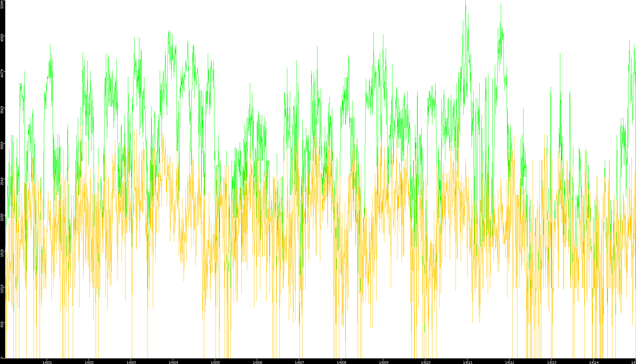The width and height of the screenshot is (636, 364).
Task: Select the 509 y-axis value
Action: (x=2, y=324)
